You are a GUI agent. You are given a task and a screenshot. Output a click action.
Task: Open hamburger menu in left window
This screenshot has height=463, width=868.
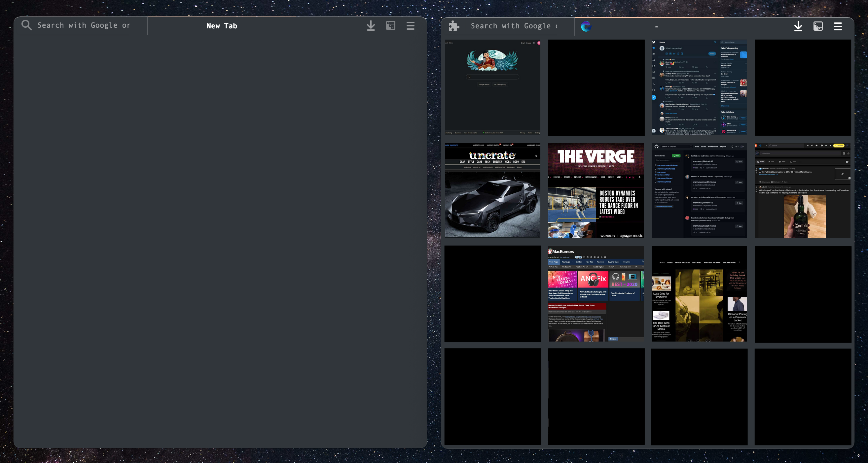pos(411,26)
